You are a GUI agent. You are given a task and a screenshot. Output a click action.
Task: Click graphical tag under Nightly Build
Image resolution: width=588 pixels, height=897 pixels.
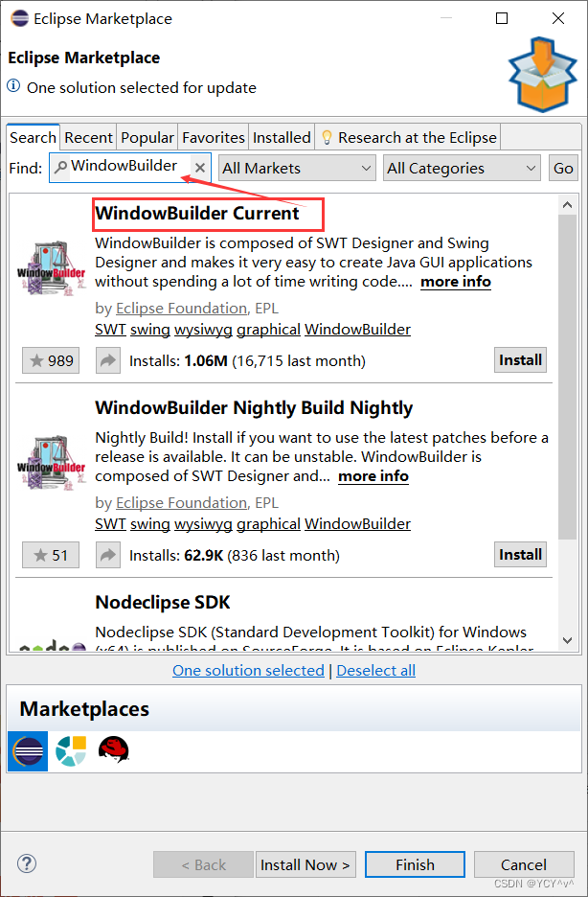click(x=268, y=524)
